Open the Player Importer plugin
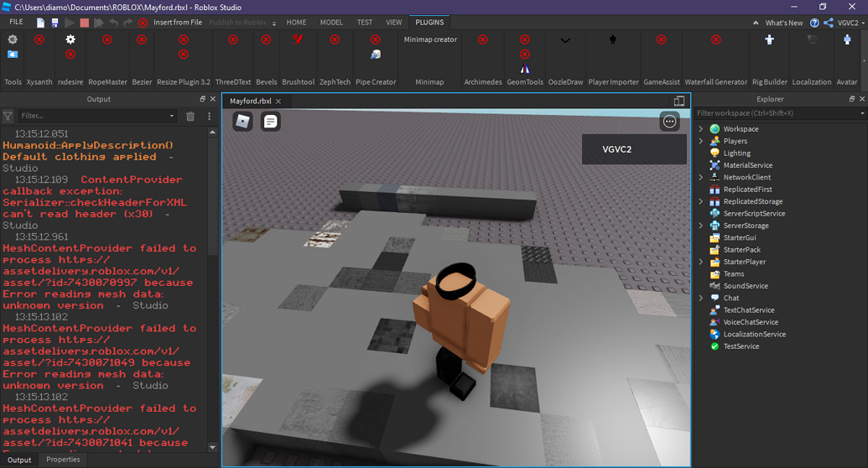This screenshot has width=868, height=468. [613, 39]
